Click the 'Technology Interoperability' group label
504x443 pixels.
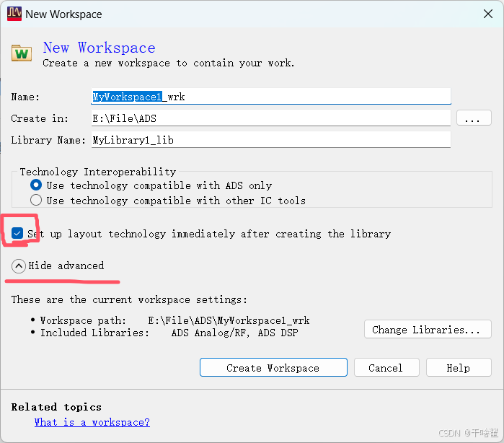pos(98,172)
